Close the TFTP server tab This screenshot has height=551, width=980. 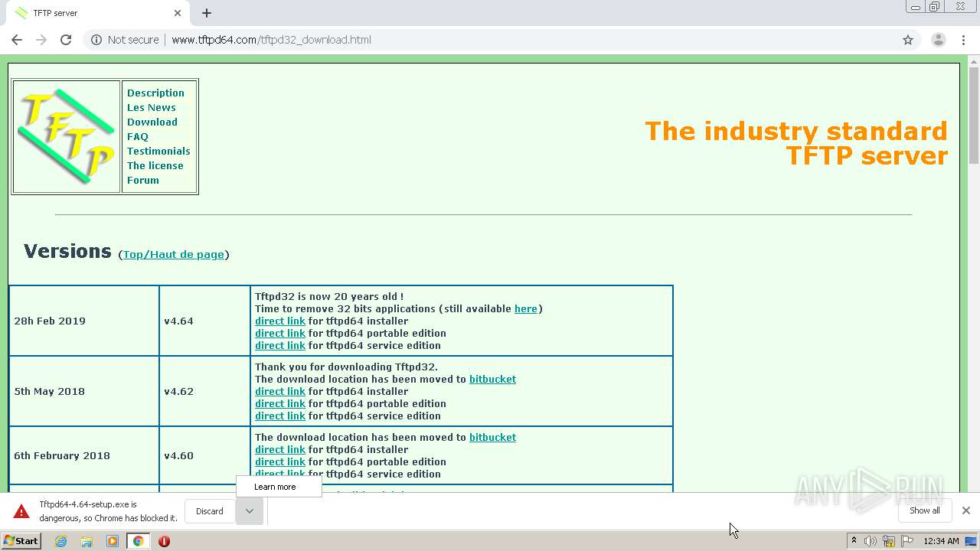point(178,13)
